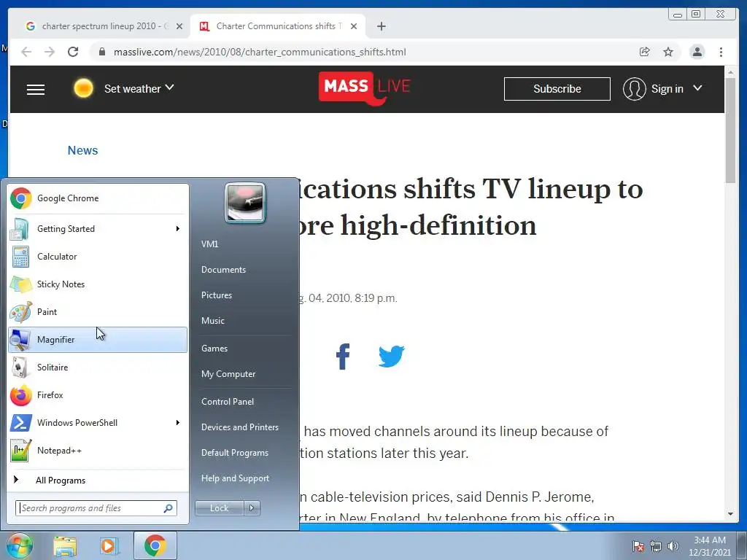Open Action Center flag icon in tray
Screen dimensions: 747x560
click(x=638, y=546)
